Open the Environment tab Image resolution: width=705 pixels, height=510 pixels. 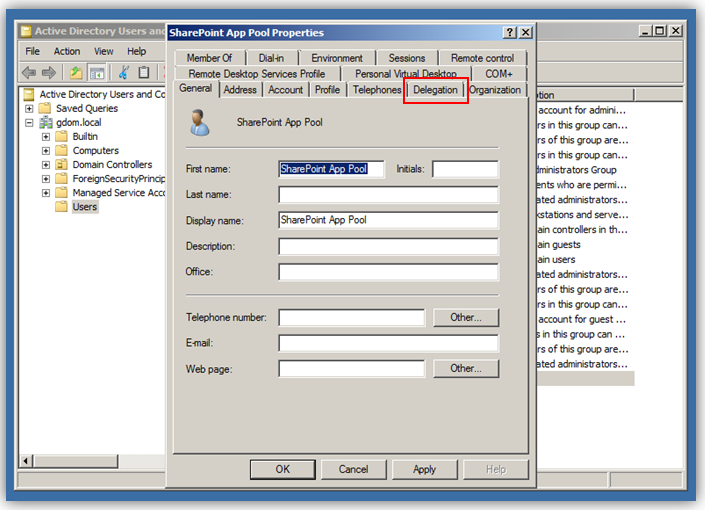coord(337,58)
